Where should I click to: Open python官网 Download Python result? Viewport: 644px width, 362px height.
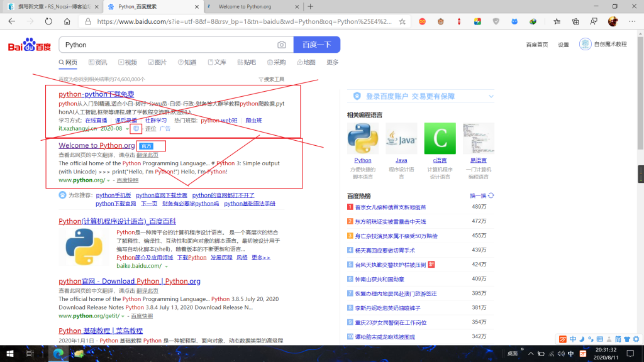pos(130,281)
